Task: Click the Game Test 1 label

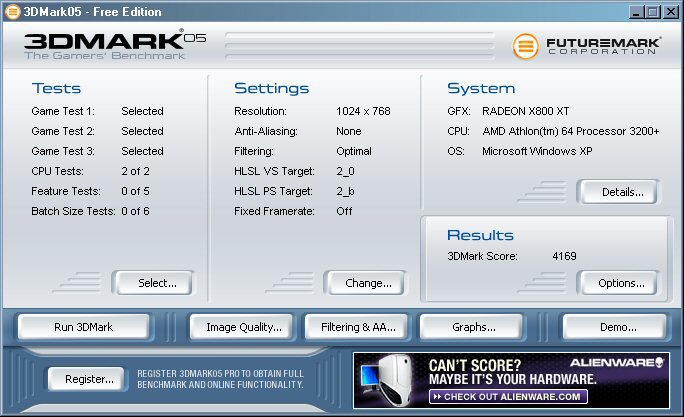Action: [63, 111]
